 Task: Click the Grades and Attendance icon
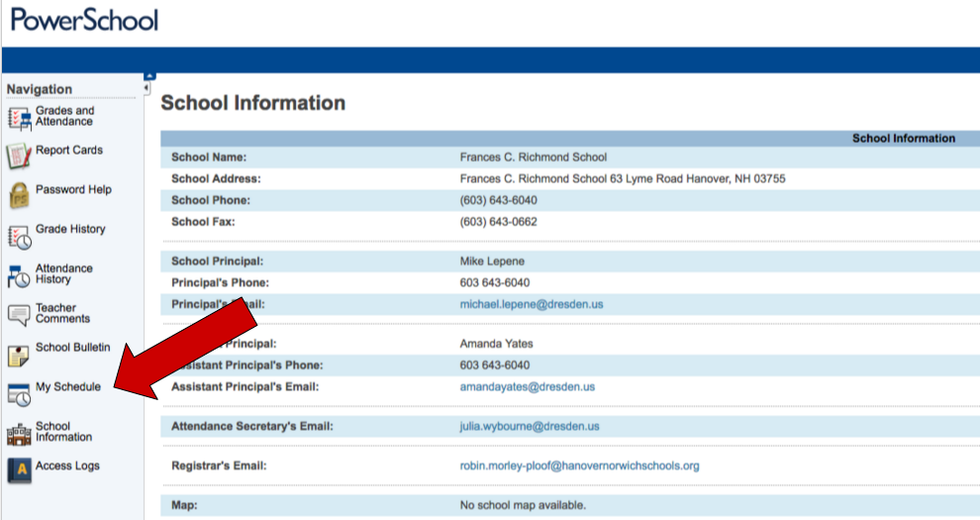point(20,118)
